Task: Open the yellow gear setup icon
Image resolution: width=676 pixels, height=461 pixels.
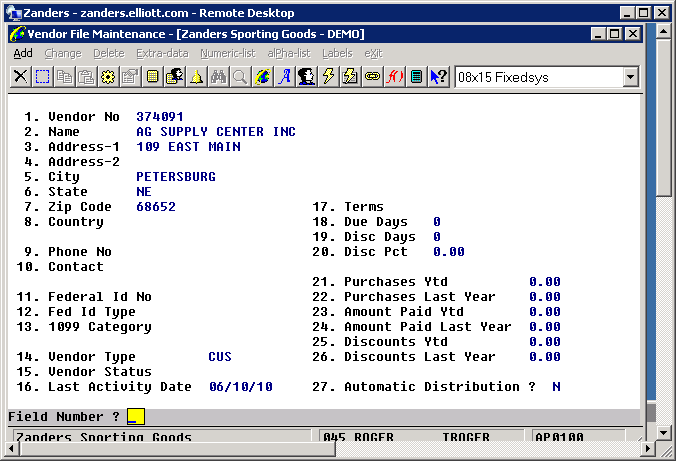Action: coord(108,77)
